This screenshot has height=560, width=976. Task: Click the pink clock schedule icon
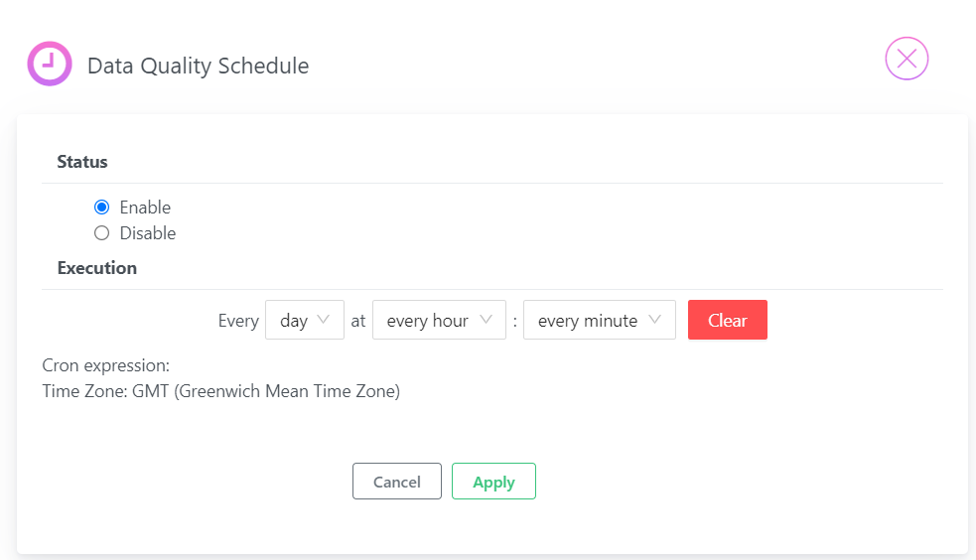coord(50,64)
